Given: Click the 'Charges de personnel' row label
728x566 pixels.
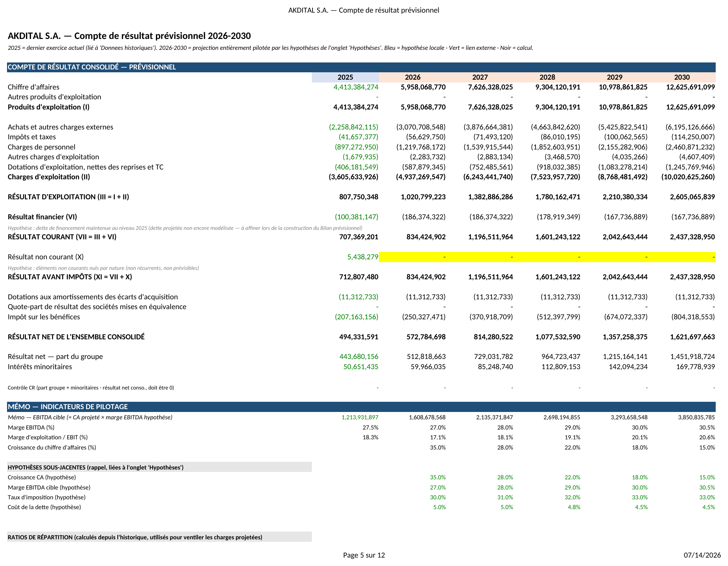Looking at the screenshot, I should (x=41, y=147).
